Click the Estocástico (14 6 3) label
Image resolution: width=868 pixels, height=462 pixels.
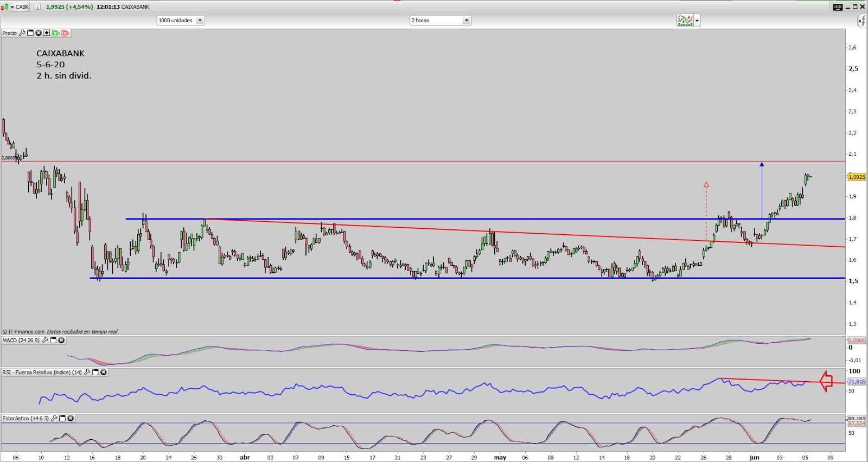(x=25, y=419)
